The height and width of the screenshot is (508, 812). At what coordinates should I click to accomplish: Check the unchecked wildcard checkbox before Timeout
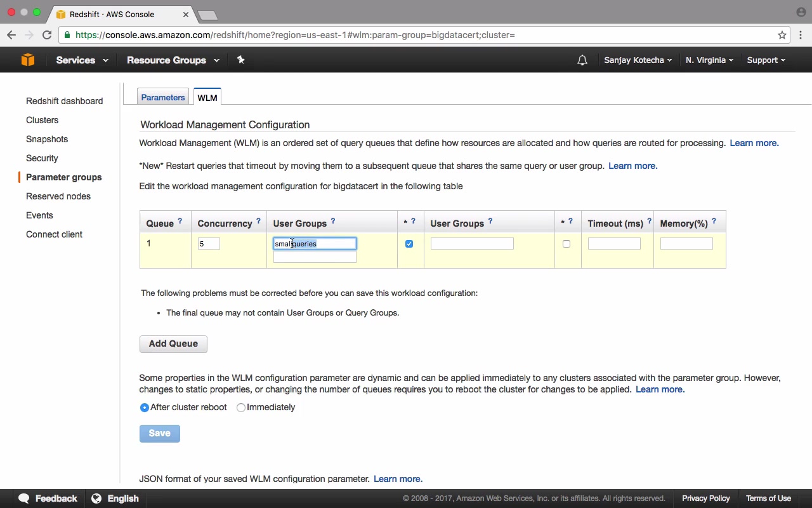pos(566,244)
